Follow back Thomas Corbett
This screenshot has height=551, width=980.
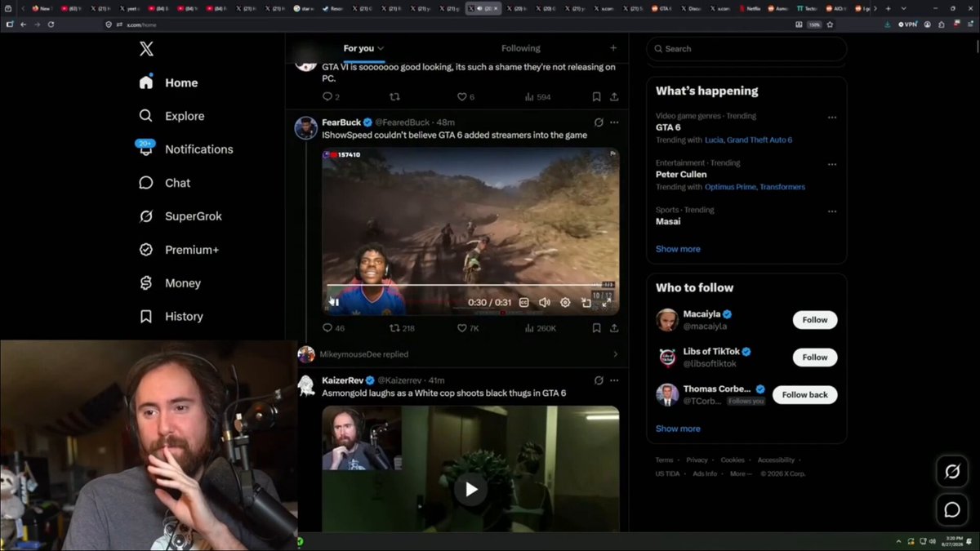tap(804, 395)
